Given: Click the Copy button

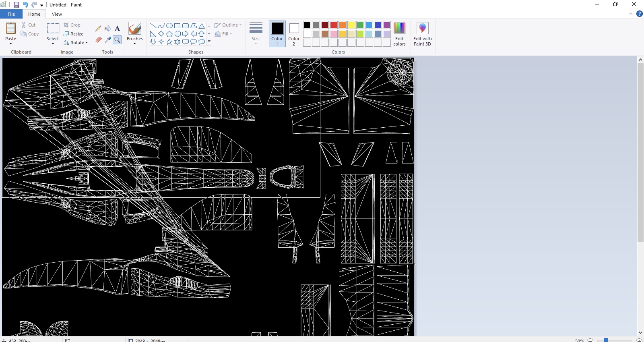Looking at the screenshot, I should point(30,34).
